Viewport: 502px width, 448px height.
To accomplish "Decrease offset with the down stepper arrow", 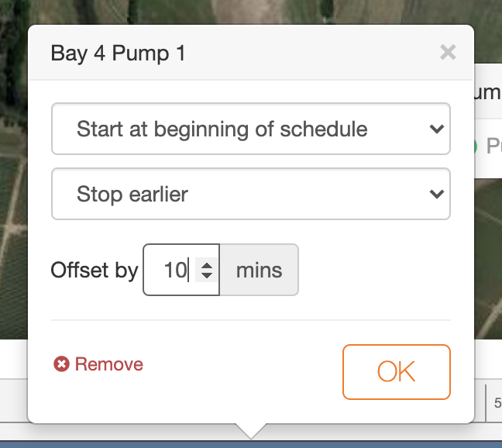I will tap(207, 276).
